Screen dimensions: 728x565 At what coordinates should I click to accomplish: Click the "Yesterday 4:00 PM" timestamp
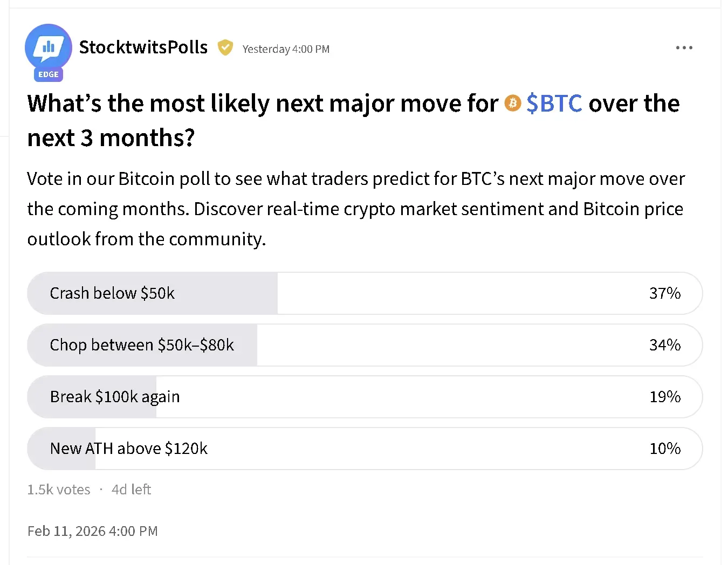[286, 49]
